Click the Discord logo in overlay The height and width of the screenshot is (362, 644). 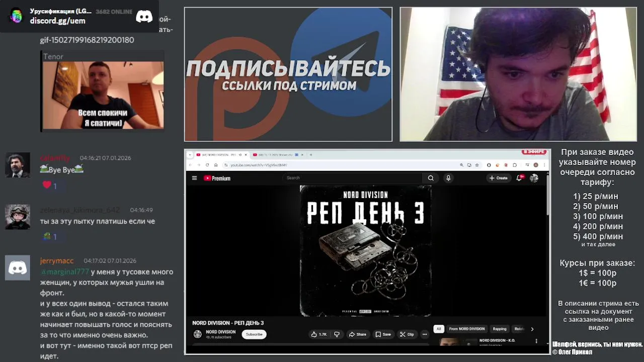click(144, 16)
